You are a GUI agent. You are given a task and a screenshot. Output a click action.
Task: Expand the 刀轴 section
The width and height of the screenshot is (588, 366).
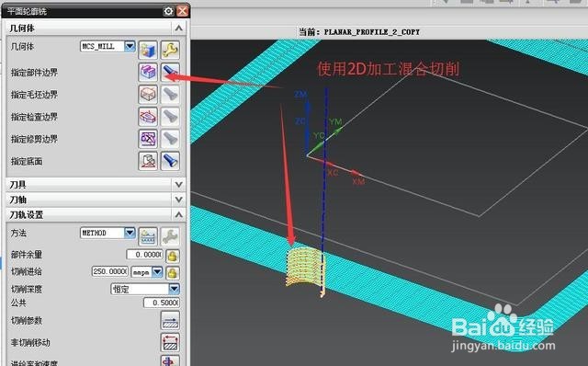[178, 200]
